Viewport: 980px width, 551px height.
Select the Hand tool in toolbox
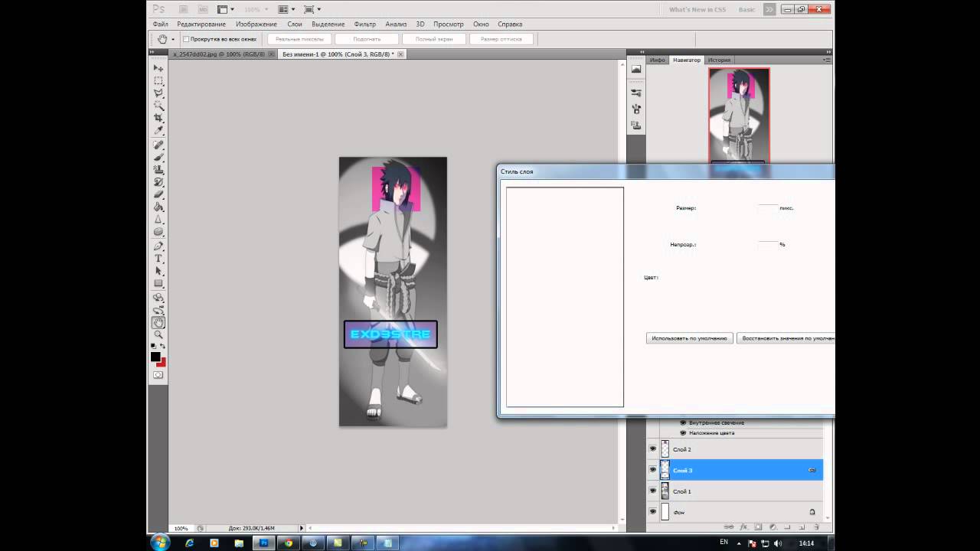pyautogui.click(x=158, y=323)
